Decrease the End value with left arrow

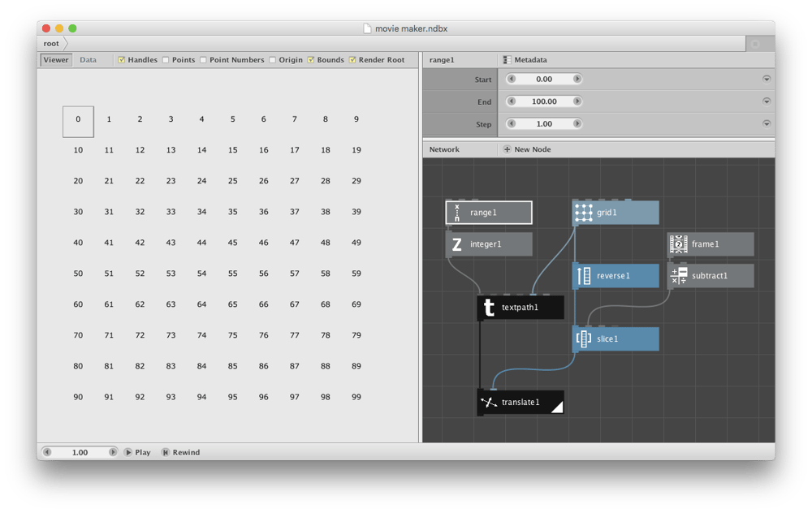coord(511,101)
